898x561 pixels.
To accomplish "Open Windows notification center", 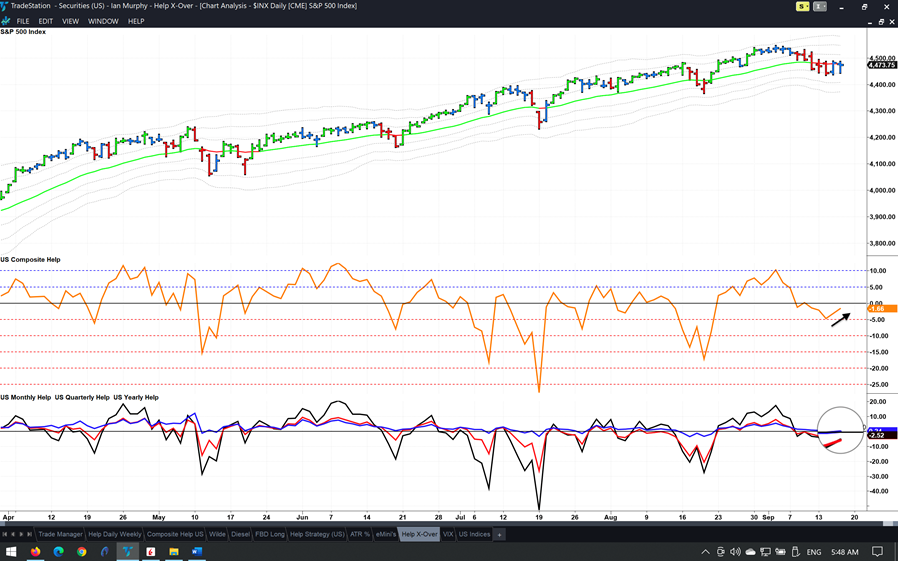I will pos(877,551).
